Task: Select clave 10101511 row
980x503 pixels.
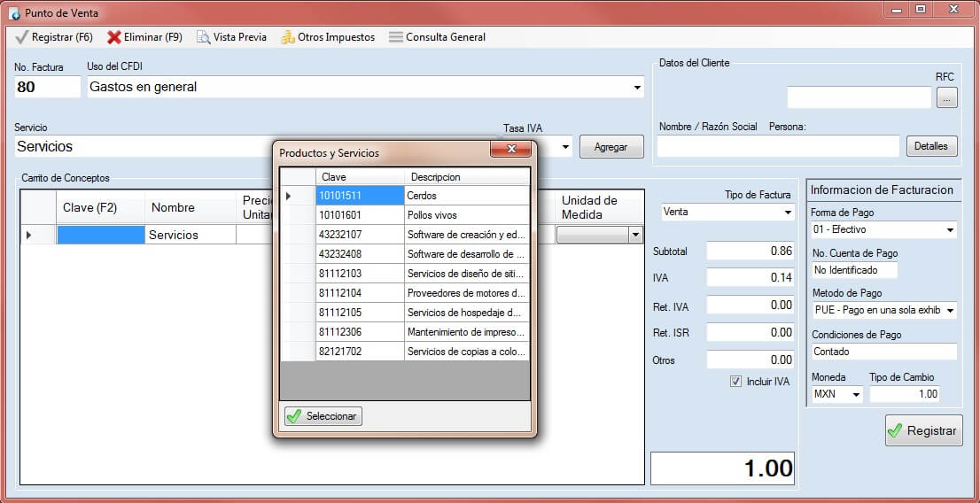Action: (x=405, y=196)
